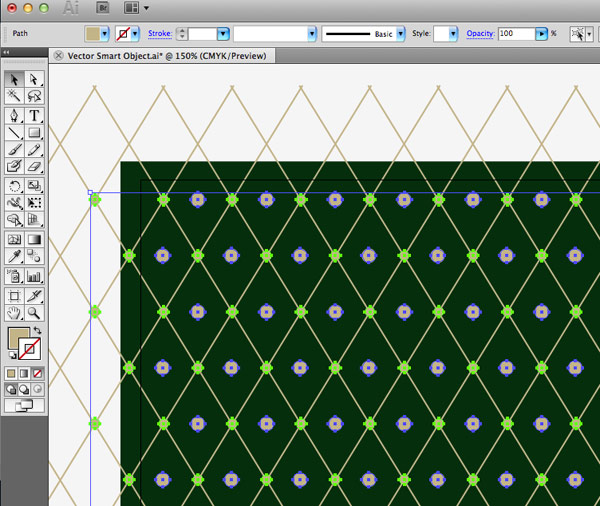Select the Type tool
Screen dimensions: 600x506
click(x=34, y=116)
